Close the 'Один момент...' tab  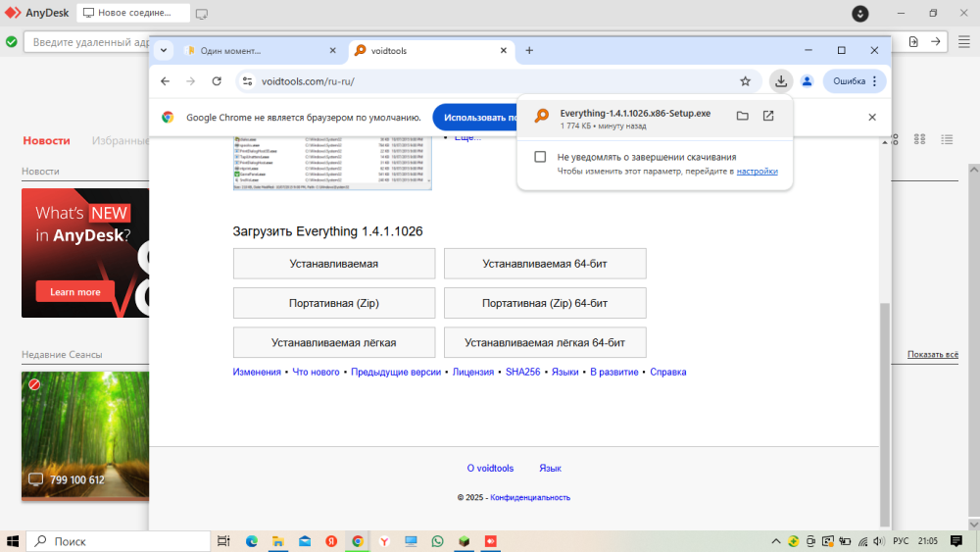tap(332, 51)
